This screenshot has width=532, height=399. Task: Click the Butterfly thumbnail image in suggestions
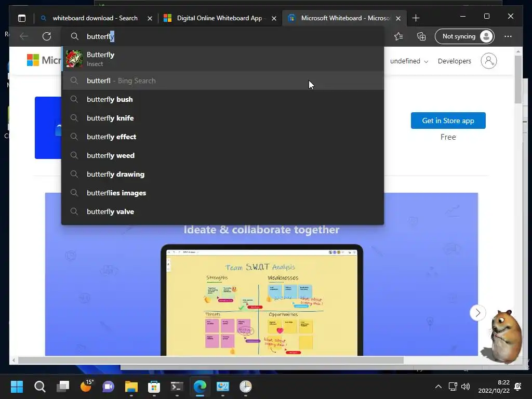(74, 59)
